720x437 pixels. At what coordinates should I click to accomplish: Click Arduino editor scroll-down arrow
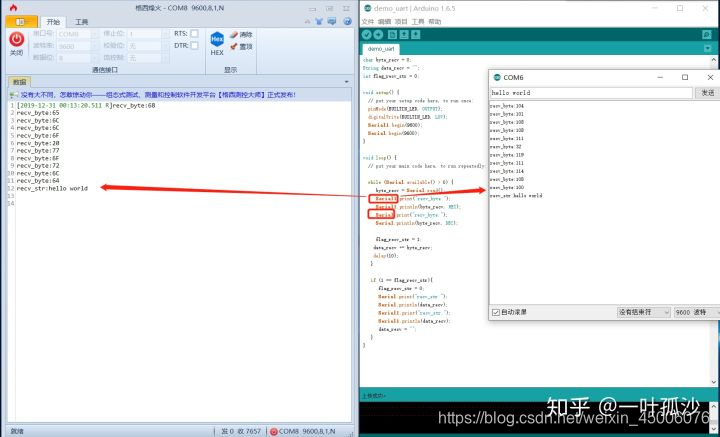pyautogui.click(x=714, y=381)
